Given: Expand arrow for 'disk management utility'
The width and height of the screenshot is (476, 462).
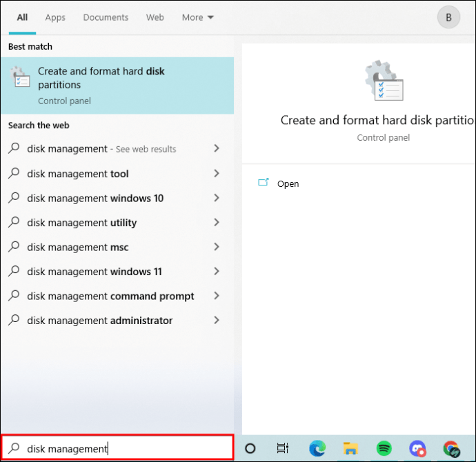Looking at the screenshot, I should pyautogui.click(x=217, y=222).
